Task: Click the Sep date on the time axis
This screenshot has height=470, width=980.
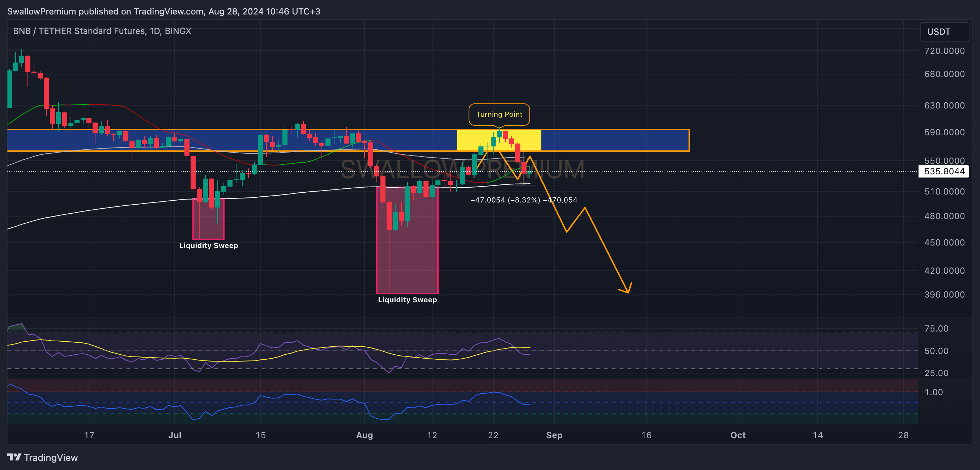Action: coord(554,435)
